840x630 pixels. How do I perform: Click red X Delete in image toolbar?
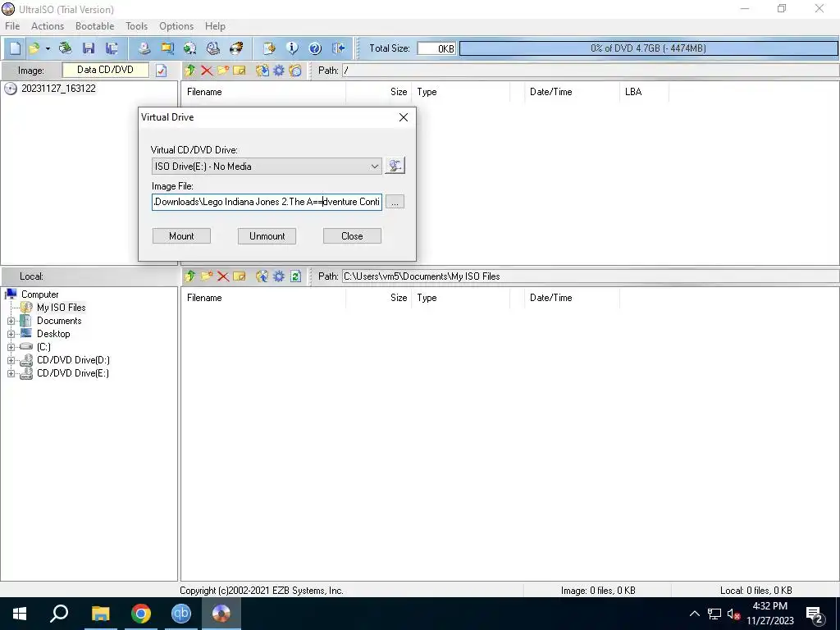[207, 71]
